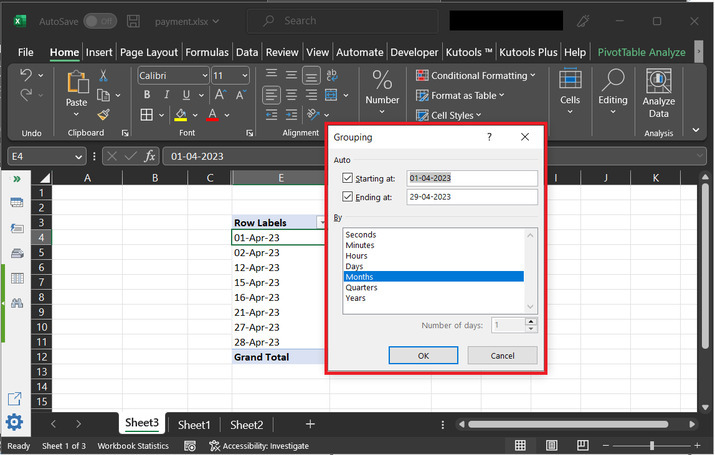The width and height of the screenshot is (715, 455).
Task: Open the Row Labels filter dropdown
Action: 321,222
